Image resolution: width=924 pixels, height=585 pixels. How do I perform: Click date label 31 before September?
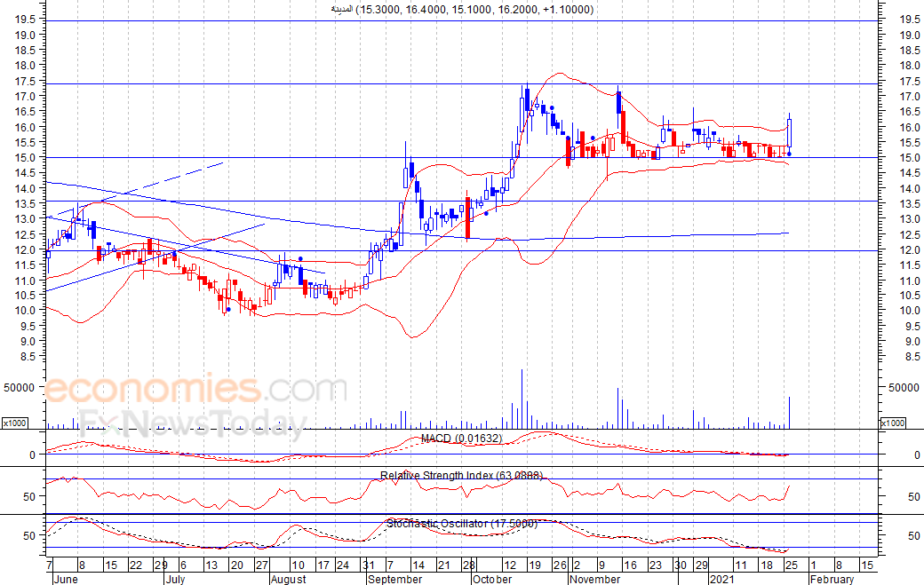(x=370, y=565)
